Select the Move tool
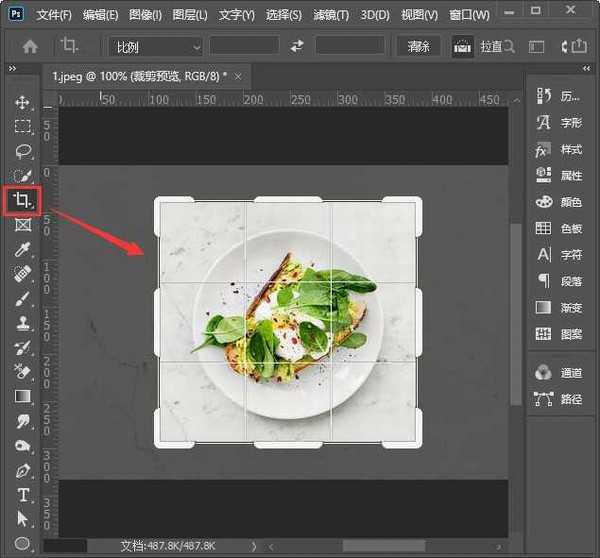Image resolution: width=600 pixels, height=558 pixels. pyautogui.click(x=22, y=103)
